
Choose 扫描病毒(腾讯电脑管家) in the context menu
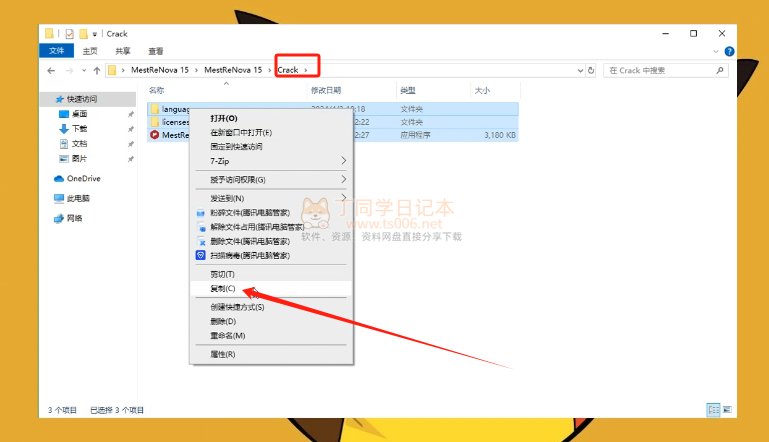[271, 255]
